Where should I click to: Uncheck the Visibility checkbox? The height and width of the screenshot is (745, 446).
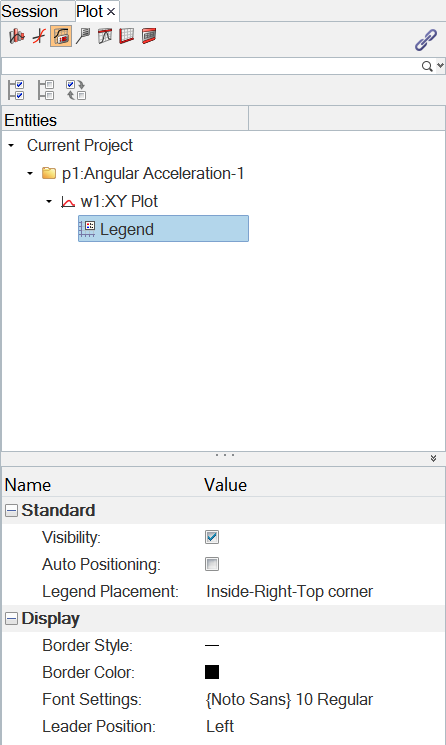212,537
